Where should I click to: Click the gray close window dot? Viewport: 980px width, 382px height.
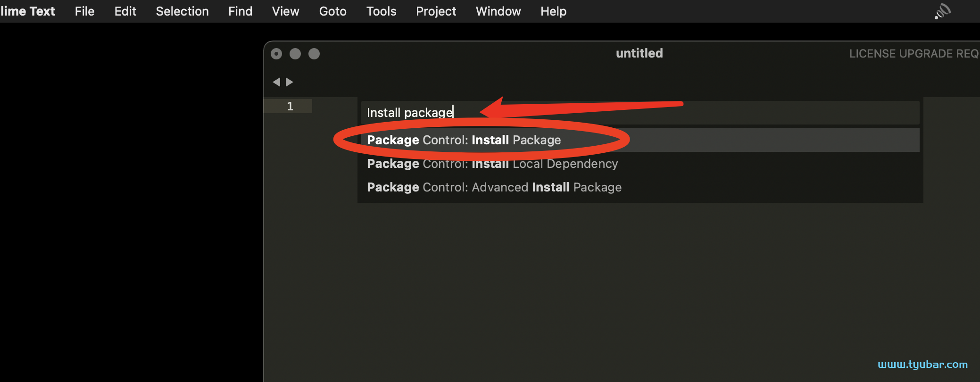(276, 54)
